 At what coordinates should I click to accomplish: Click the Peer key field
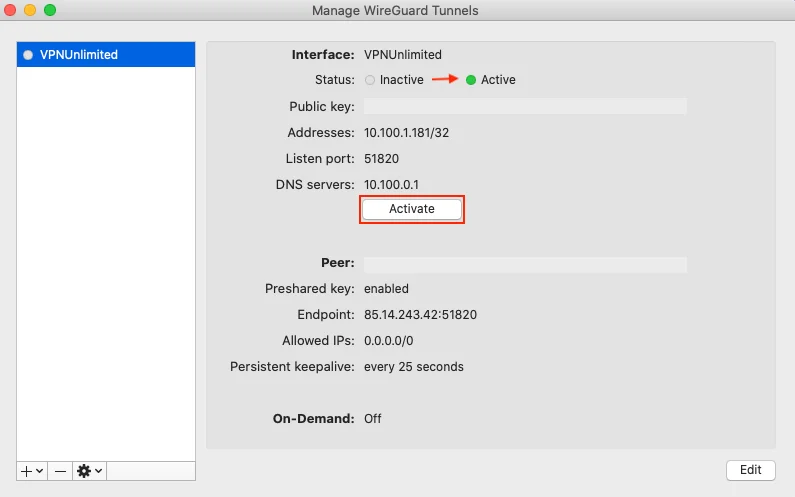524,264
